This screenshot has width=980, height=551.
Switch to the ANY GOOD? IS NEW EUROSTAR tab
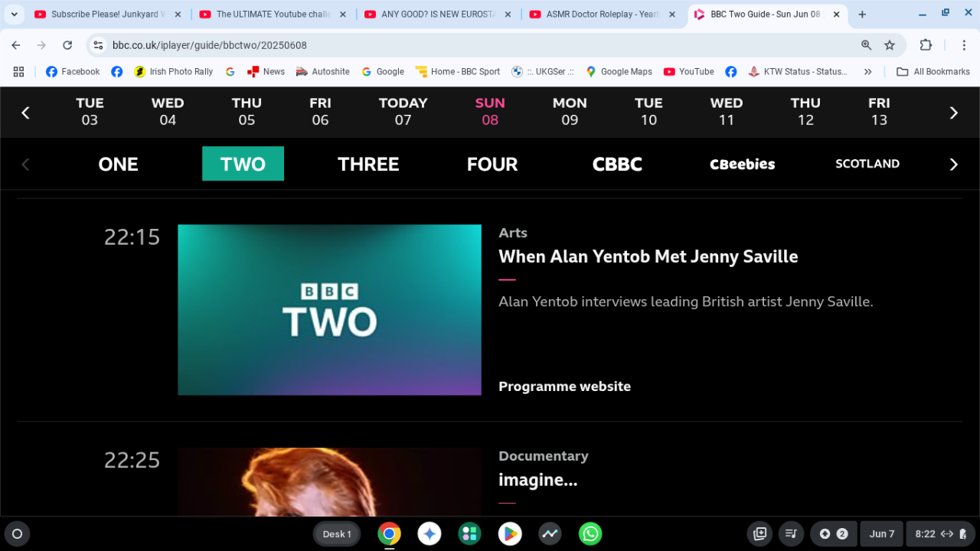click(x=438, y=15)
